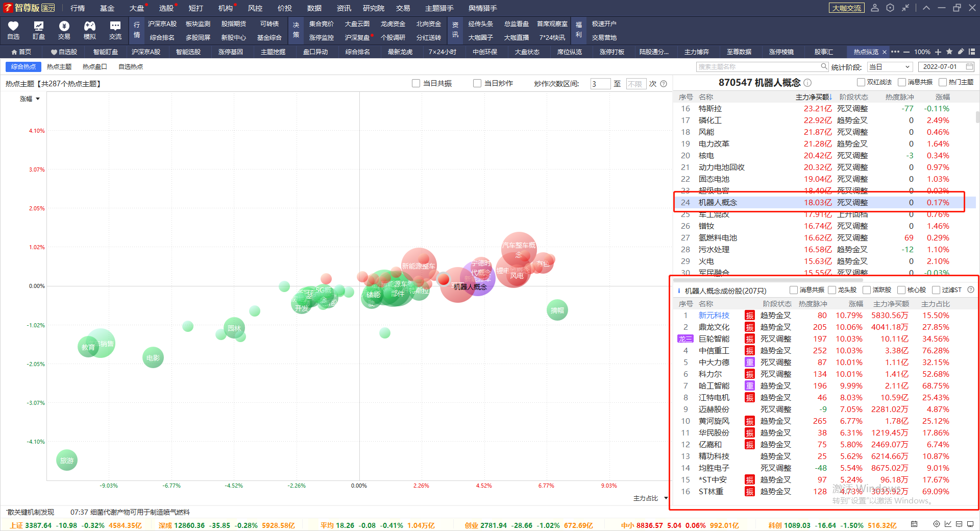
Task: Open the 主力占比 X-axis dropdown
Action: point(650,498)
